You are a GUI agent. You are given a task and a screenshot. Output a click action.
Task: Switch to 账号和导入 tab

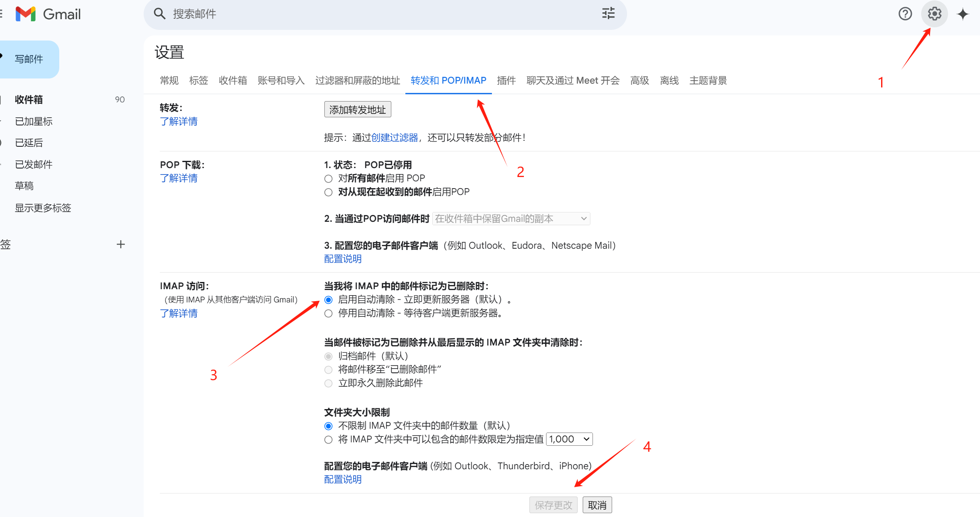(281, 81)
